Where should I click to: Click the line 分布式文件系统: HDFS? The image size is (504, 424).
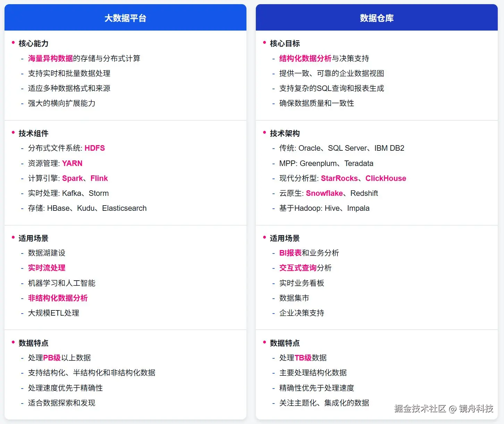pyautogui.click(x=66, y=148)
